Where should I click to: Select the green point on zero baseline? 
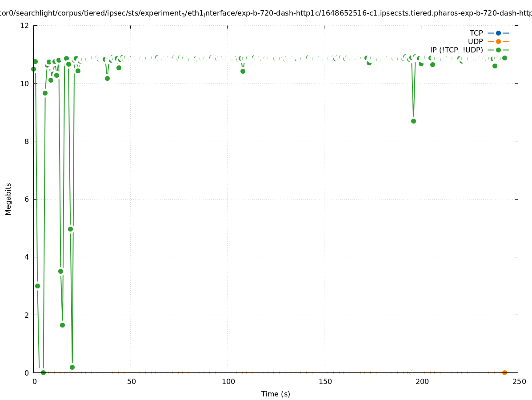coord(43,372)
